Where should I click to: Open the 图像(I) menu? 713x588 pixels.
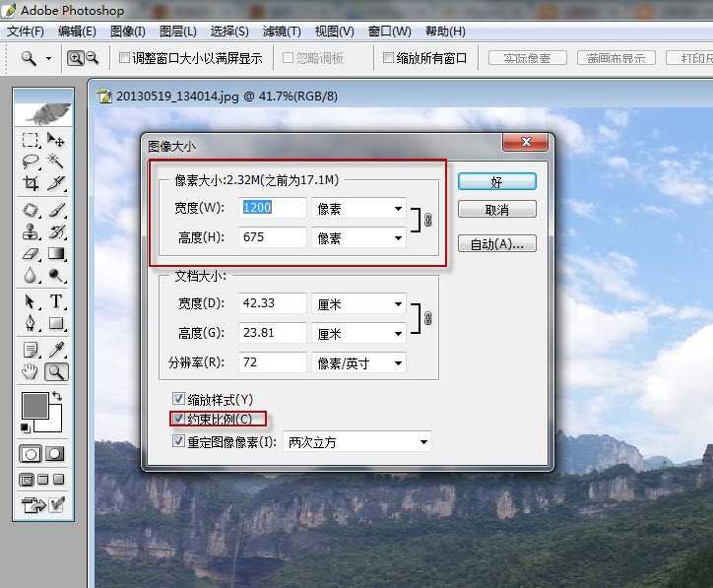coord(128,32)
